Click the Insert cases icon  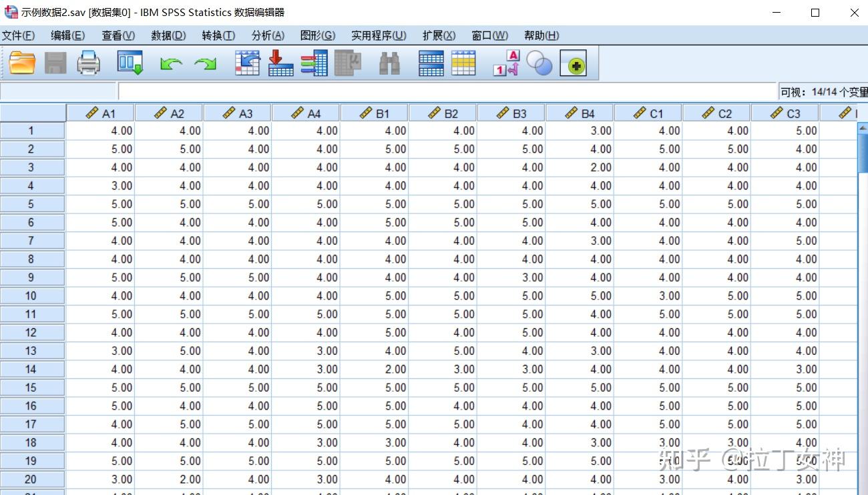coord(431,63)
